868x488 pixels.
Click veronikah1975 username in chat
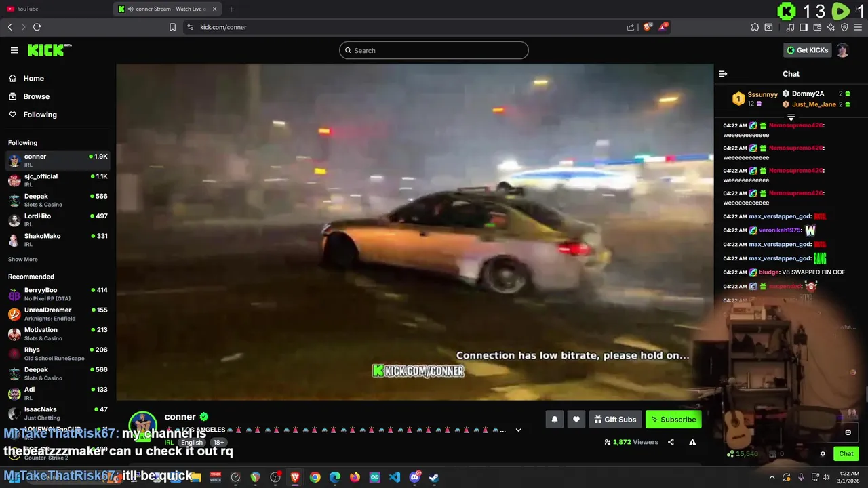click(x=780, y=230)
